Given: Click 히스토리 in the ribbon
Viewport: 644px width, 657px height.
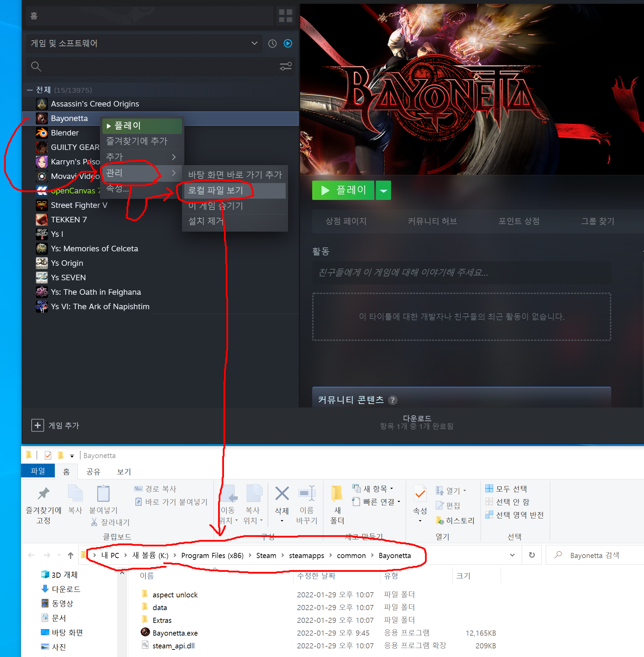Looking at the screenshot, I should click(x=455, y=520).
